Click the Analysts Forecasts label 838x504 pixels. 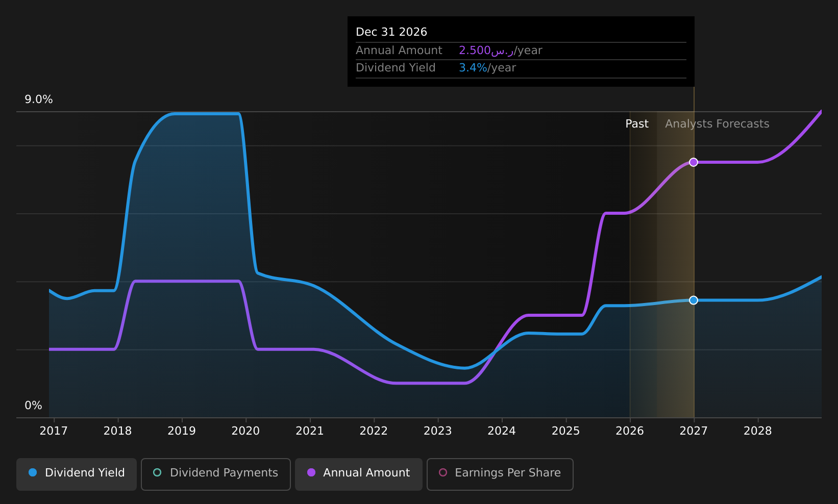[717, 124]
